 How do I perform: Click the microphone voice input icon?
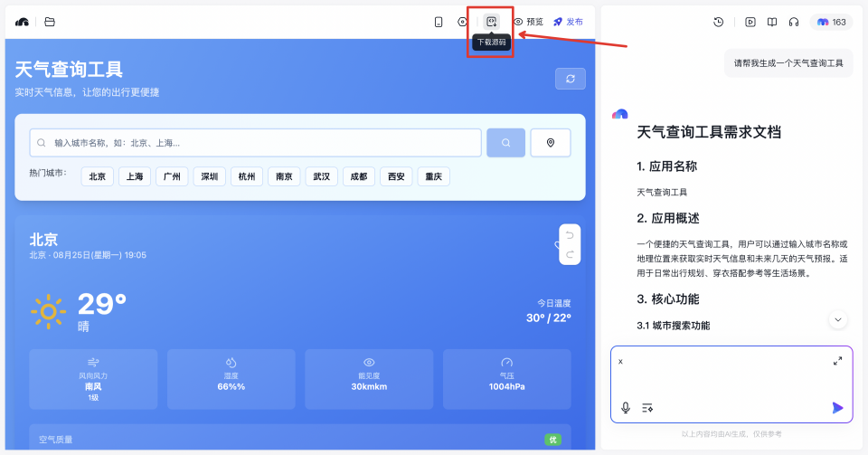coord(625,408)
